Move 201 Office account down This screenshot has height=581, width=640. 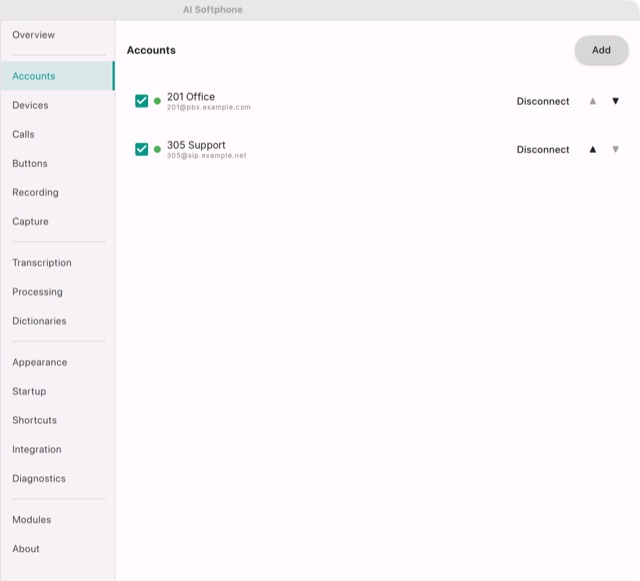(616, 101)
